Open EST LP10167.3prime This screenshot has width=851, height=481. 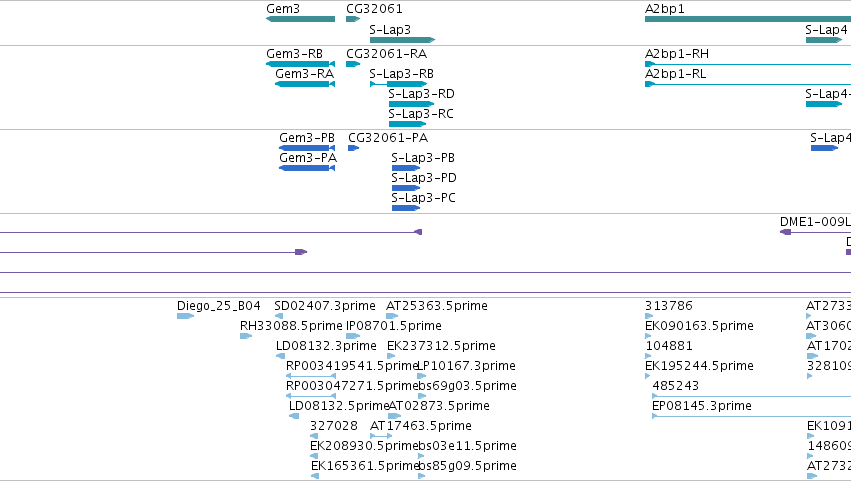[467, 366]
